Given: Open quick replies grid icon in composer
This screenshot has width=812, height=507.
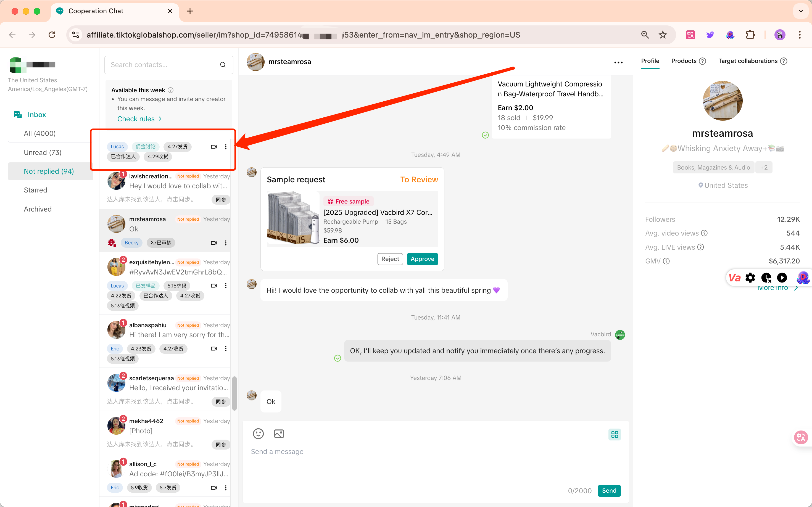Looking at the screenshot, I should coord(615,434).
